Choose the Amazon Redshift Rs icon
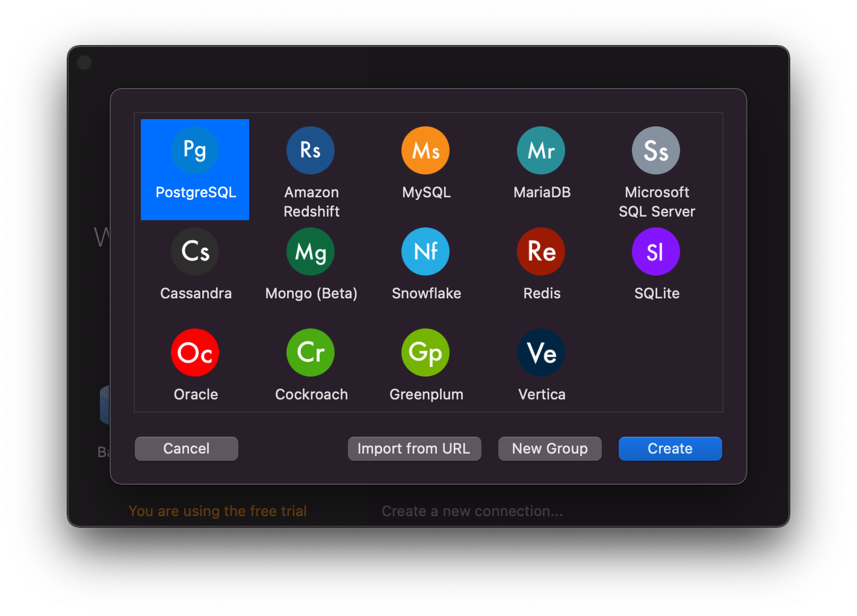This screenshot has height=616, width=857. point(311,150)
